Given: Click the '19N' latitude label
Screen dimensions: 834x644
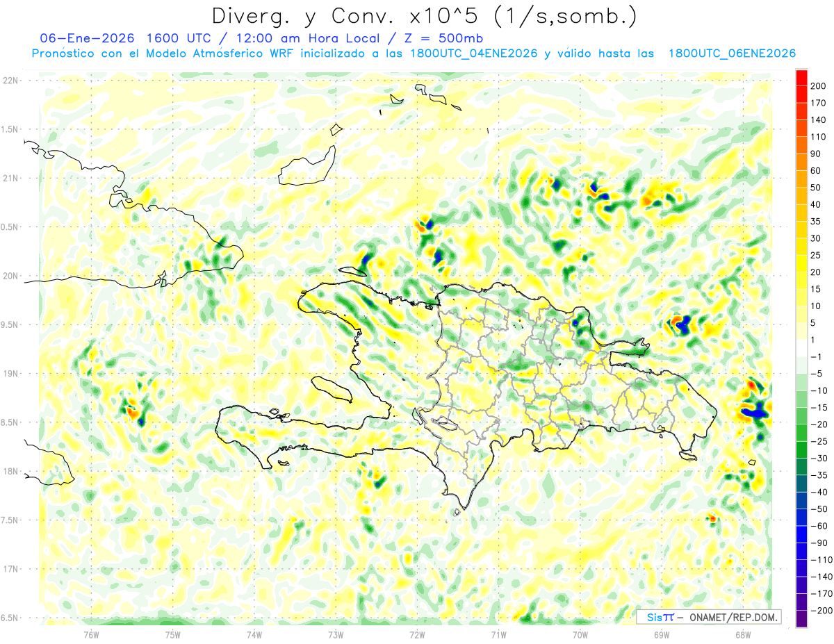Looking at the screenshot, I should pos(10,373).
